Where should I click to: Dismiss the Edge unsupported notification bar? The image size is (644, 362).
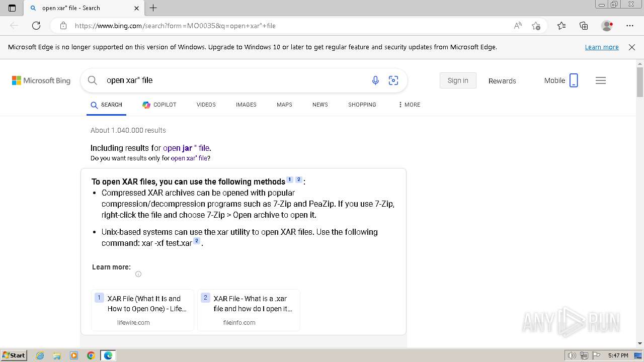click(x=632, y=47)
